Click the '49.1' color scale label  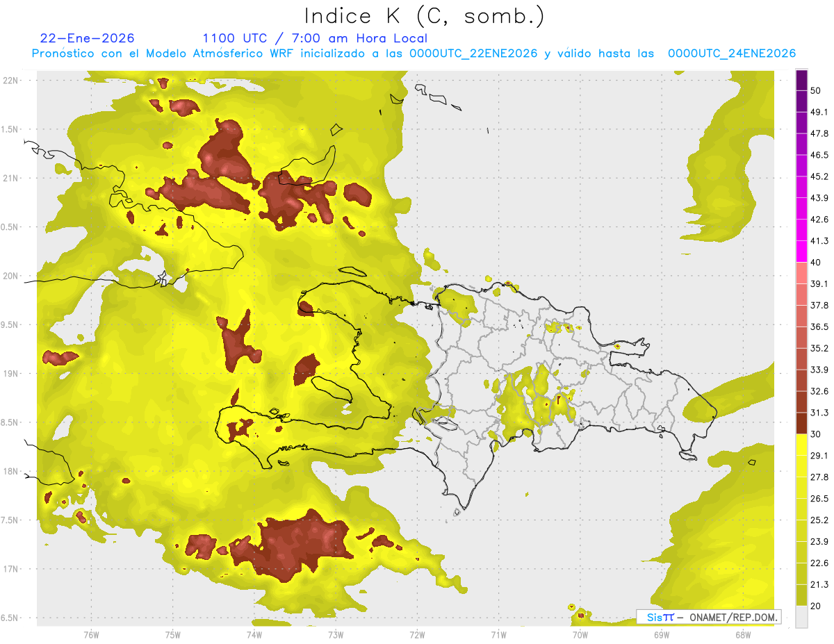click(x=819, y=112)
